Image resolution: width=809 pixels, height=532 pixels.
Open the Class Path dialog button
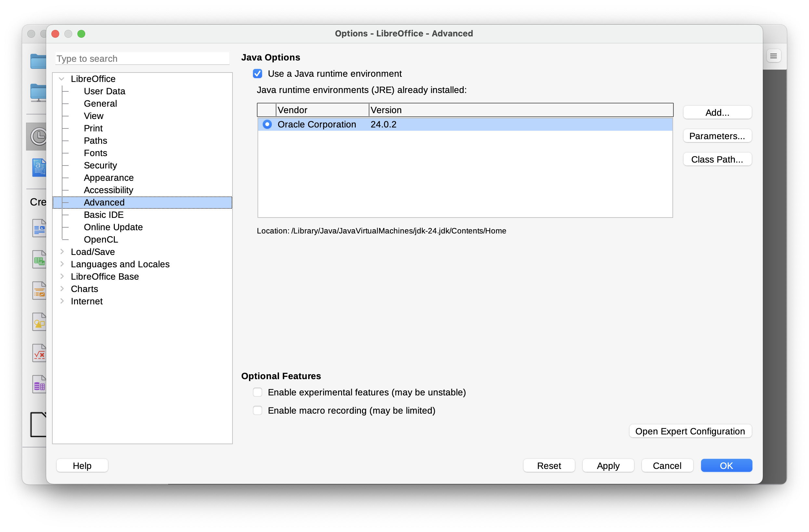(x=717, y=159)
